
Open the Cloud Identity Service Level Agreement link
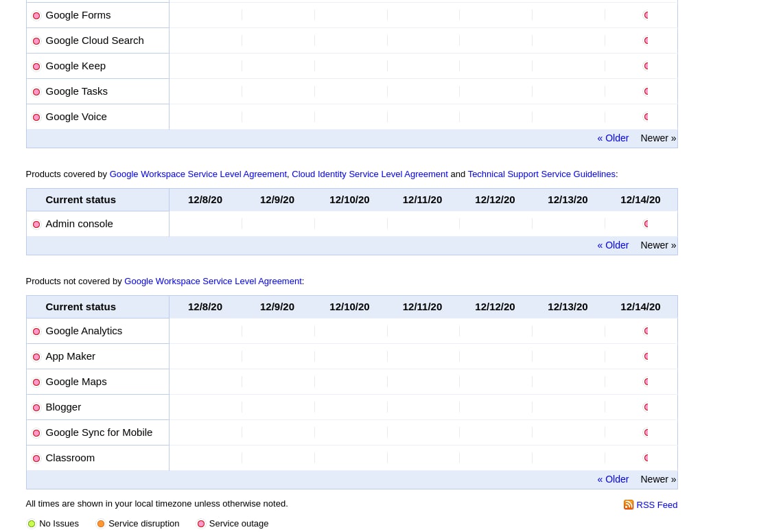(370, 174)
